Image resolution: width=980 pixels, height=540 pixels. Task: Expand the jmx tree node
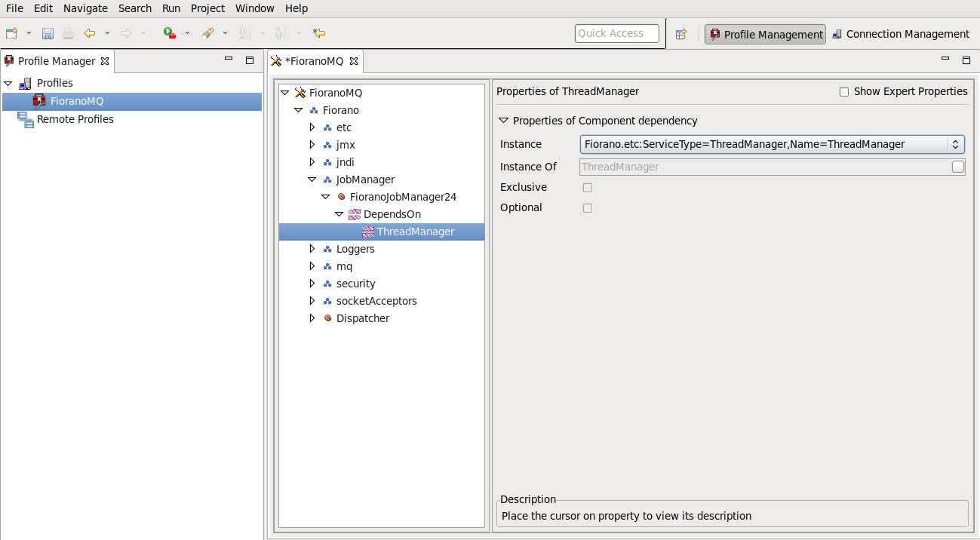(x=312, y=145)
